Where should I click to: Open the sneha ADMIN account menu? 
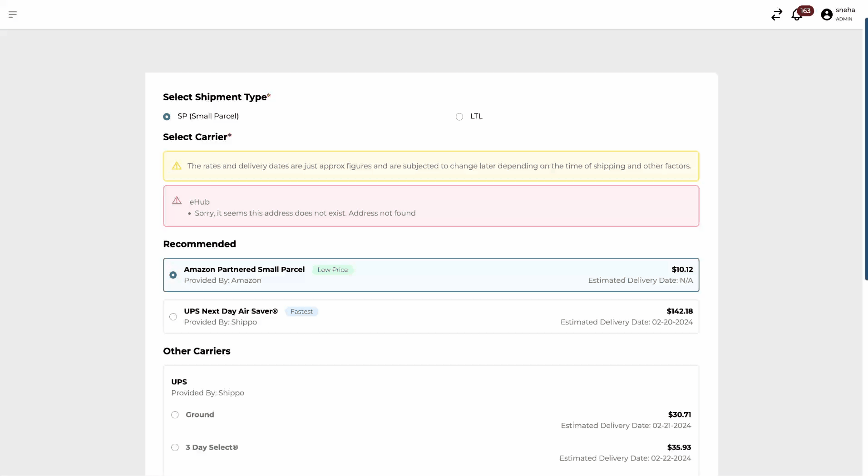[845, 14]
